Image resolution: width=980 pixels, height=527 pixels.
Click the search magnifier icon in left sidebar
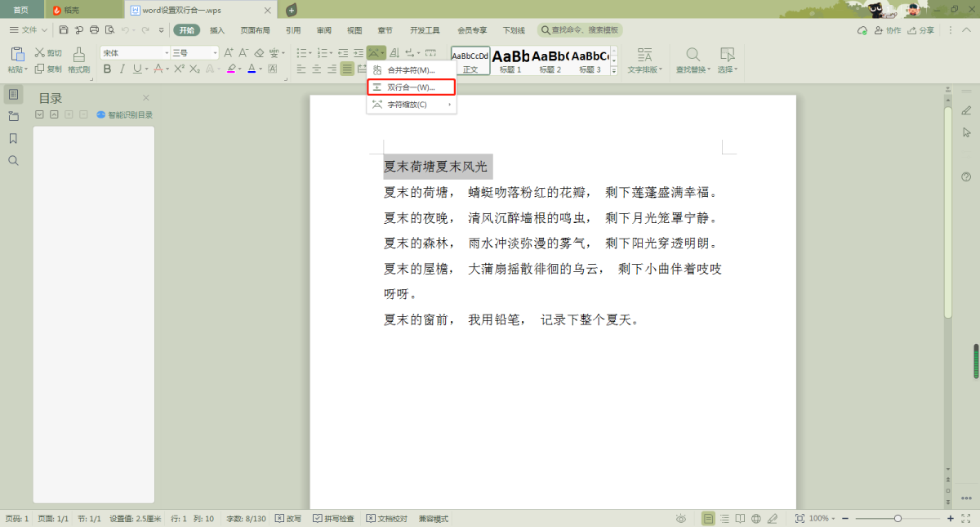click(x=13, y=160)
